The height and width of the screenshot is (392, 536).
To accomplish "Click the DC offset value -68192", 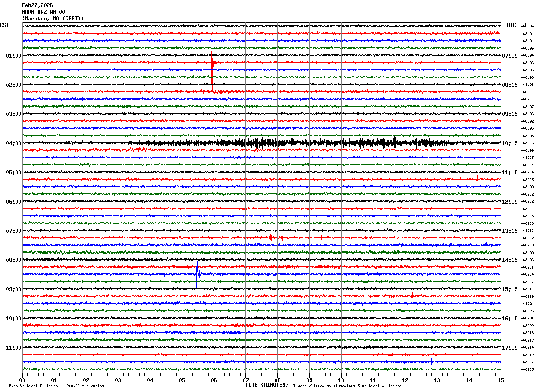I will pos(528,121).
